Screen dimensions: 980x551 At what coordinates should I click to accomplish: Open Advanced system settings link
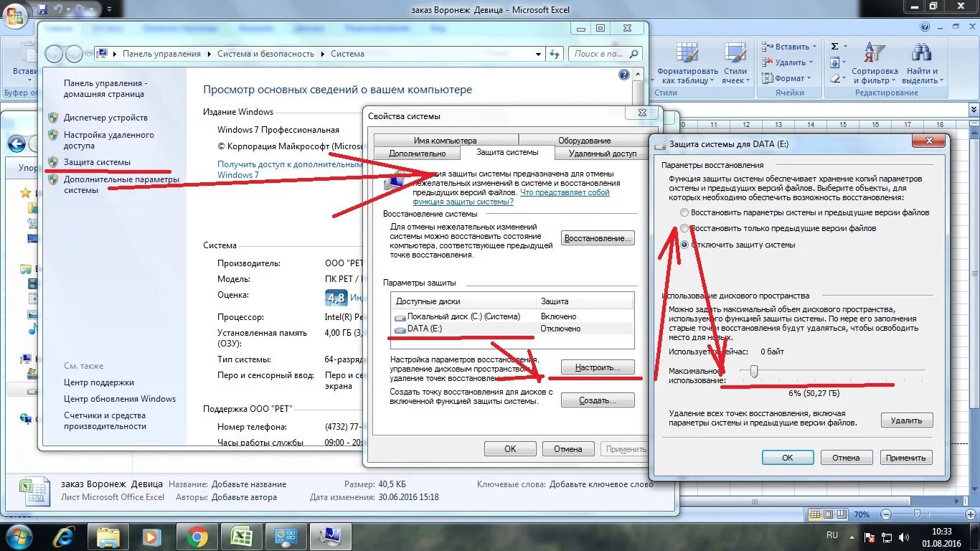point(121,184)
